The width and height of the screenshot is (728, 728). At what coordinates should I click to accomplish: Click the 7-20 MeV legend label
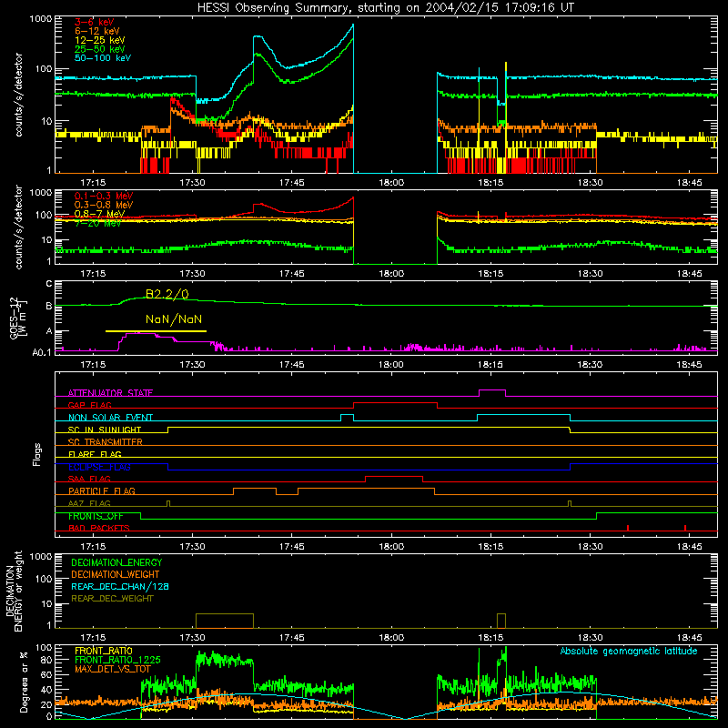[97, 223]
